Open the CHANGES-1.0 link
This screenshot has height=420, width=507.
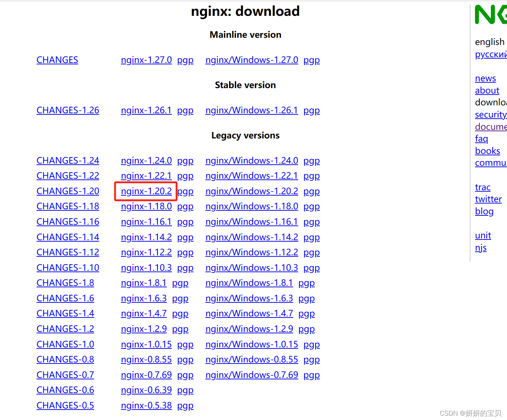[65, 344]
